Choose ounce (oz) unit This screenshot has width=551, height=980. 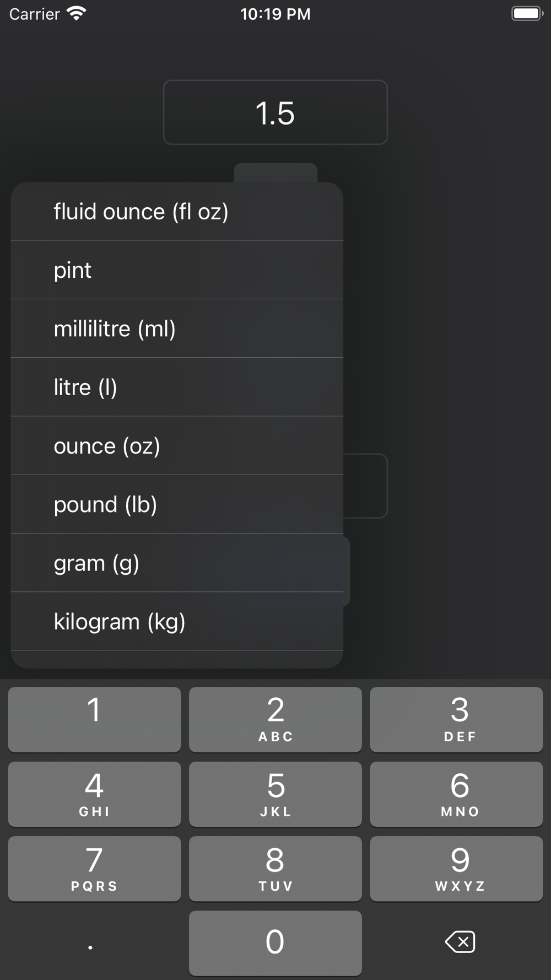coord(177,445)
